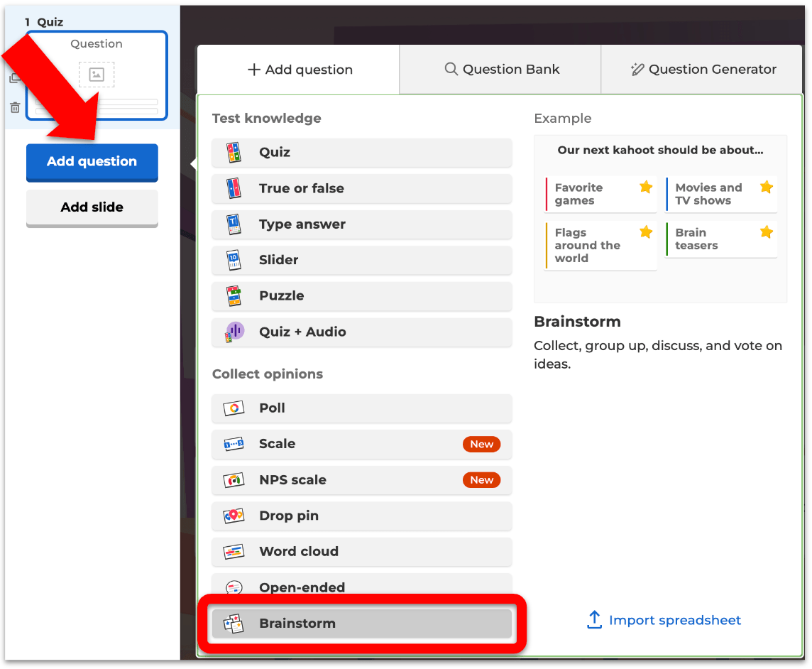
Task: Select the Scale option label
Action: (x=277, y=444)
